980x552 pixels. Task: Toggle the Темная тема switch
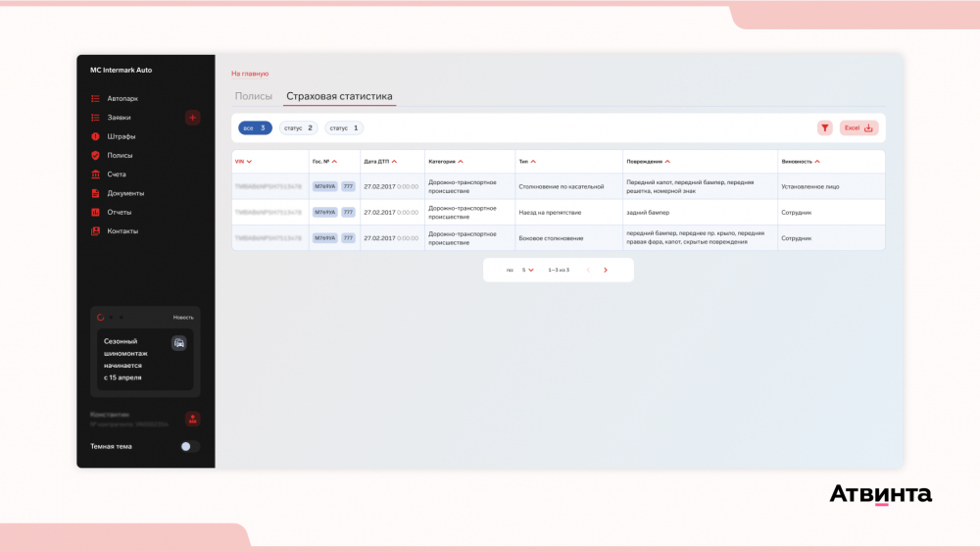pyautogui.click(x=189, y=446)
